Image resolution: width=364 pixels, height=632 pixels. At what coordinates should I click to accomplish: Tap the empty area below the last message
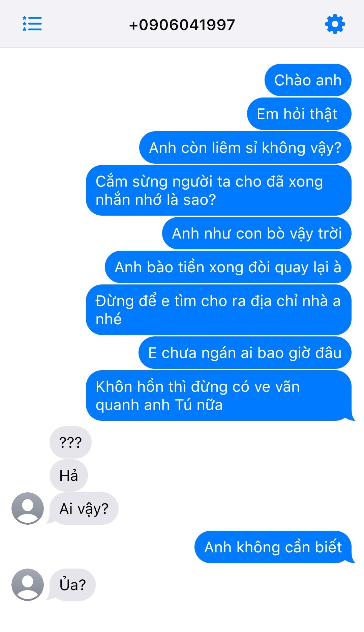(x=182, y=617)
